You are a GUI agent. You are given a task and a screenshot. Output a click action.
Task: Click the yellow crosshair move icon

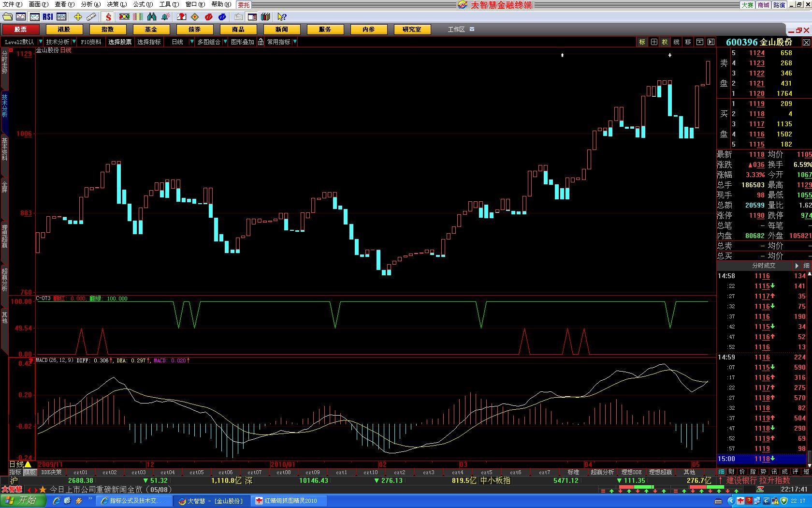(x=78, y=17)
